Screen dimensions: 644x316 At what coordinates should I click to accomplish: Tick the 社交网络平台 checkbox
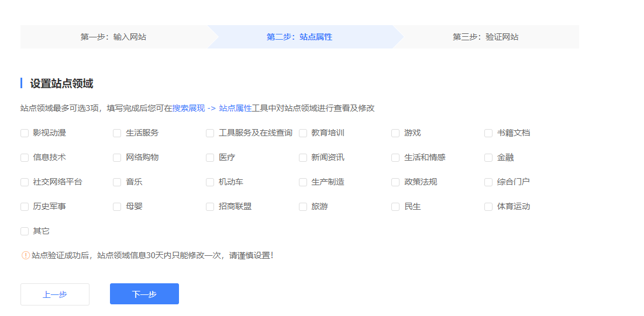click(x=25, y=182)
